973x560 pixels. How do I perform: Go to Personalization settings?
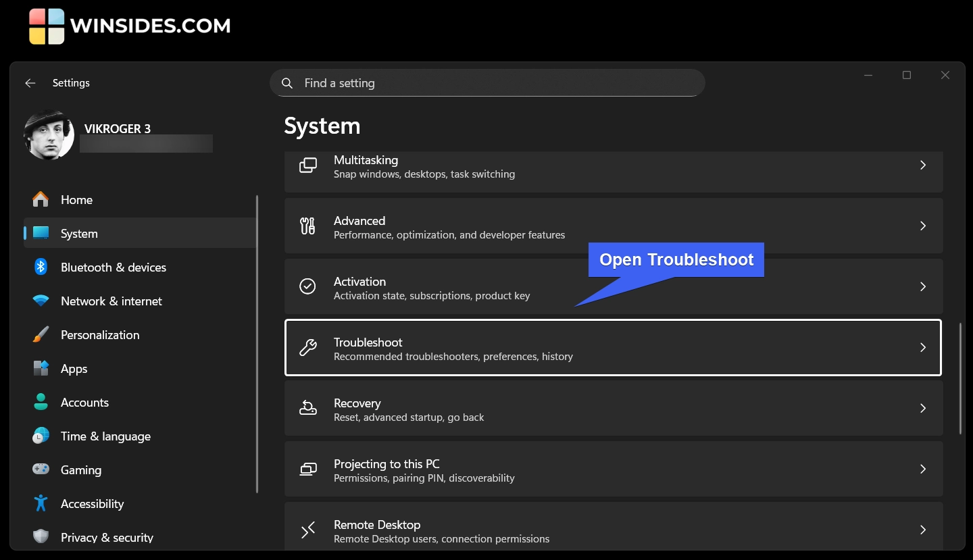click(x=99, y=335)
